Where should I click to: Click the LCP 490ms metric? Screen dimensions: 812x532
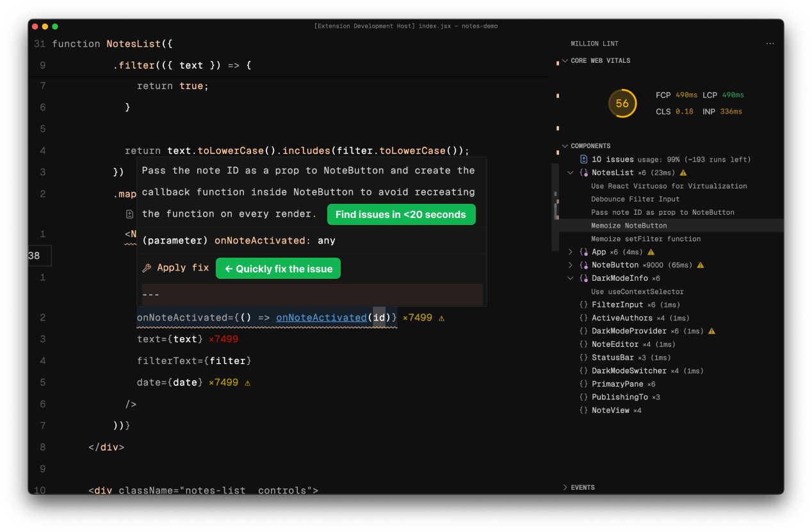723,95
